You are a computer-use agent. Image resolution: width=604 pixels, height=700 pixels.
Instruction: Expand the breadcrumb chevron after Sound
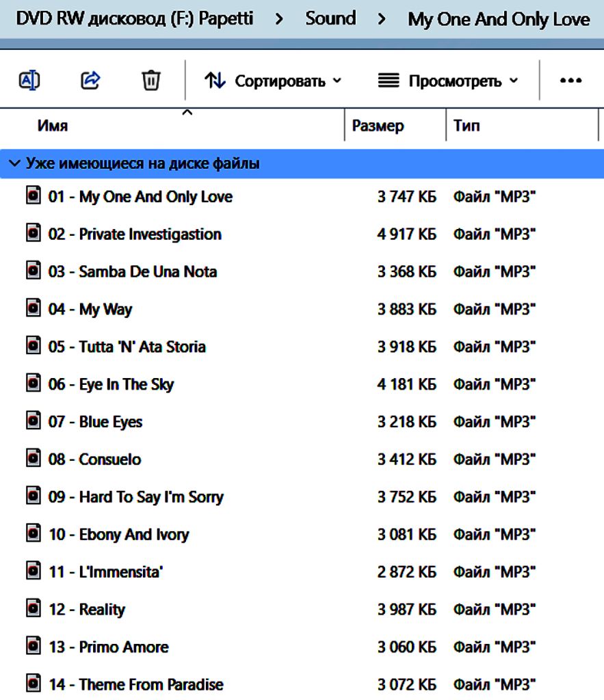click(x=382, y=18)
